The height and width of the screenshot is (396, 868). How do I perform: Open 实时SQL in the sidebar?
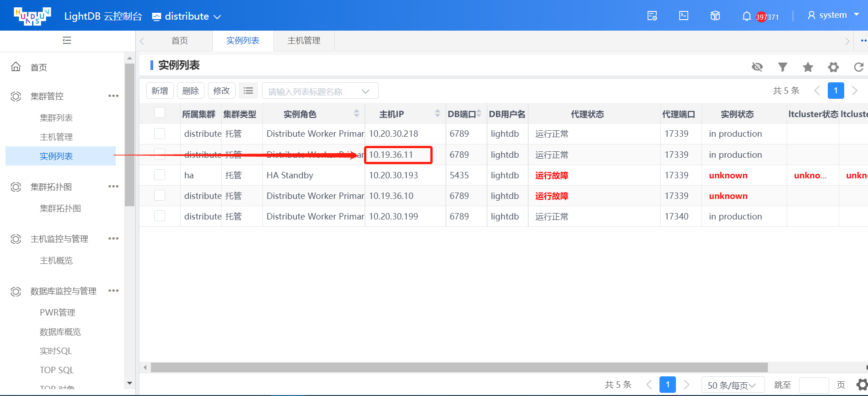(56, 351)
